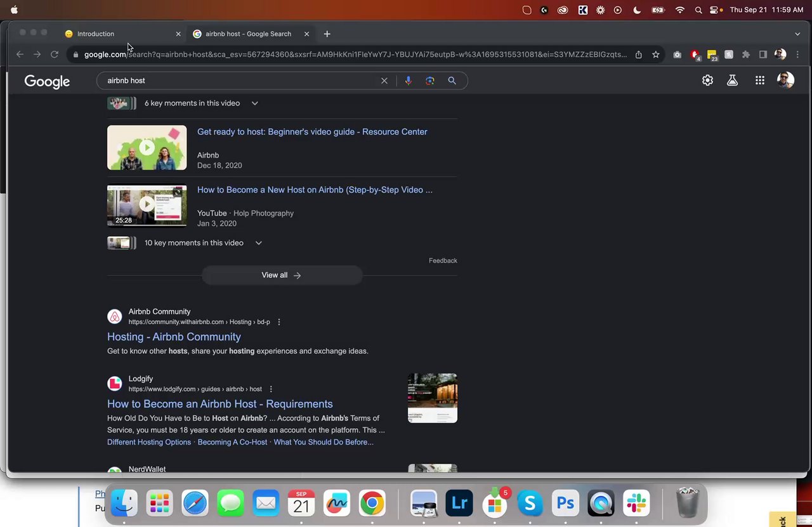
Task: Go forward in browser history
Action: coord(37,55)
